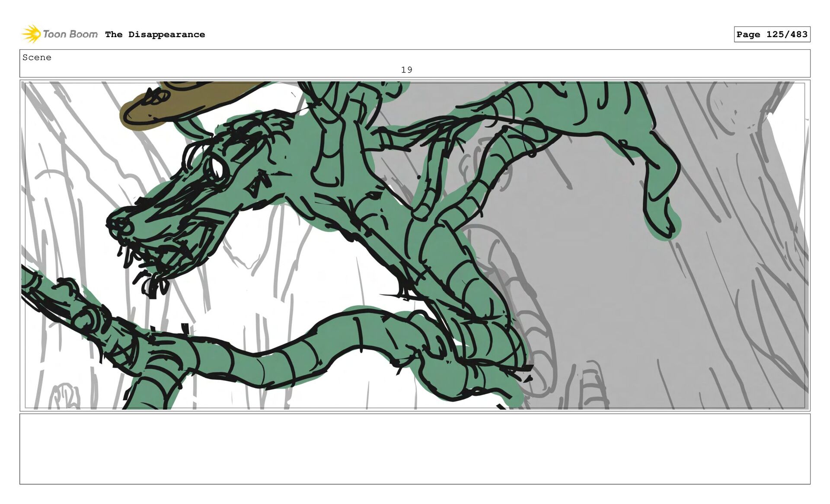Select the title text 'The Disappearance'

155,35
